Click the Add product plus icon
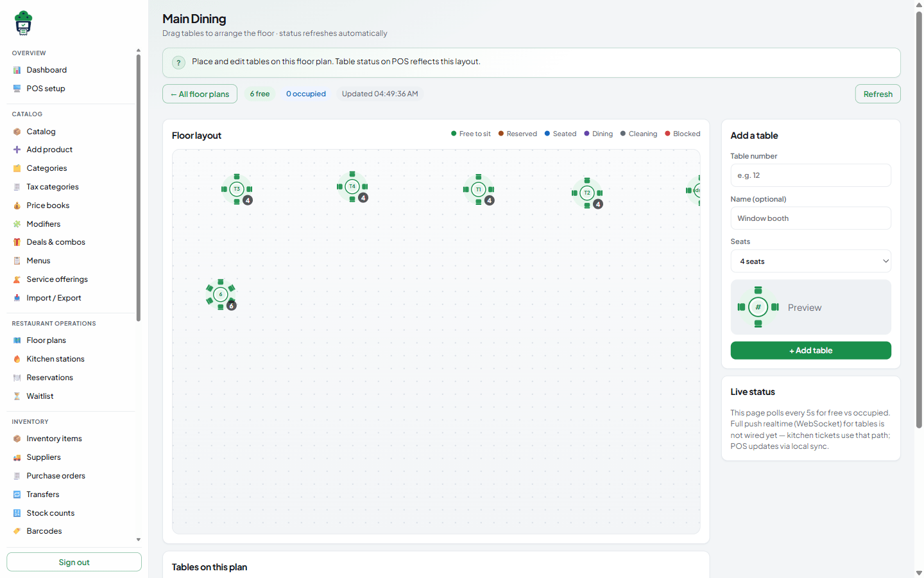Image resolution: width=924 pixels, height=578 pixels. 17,150
